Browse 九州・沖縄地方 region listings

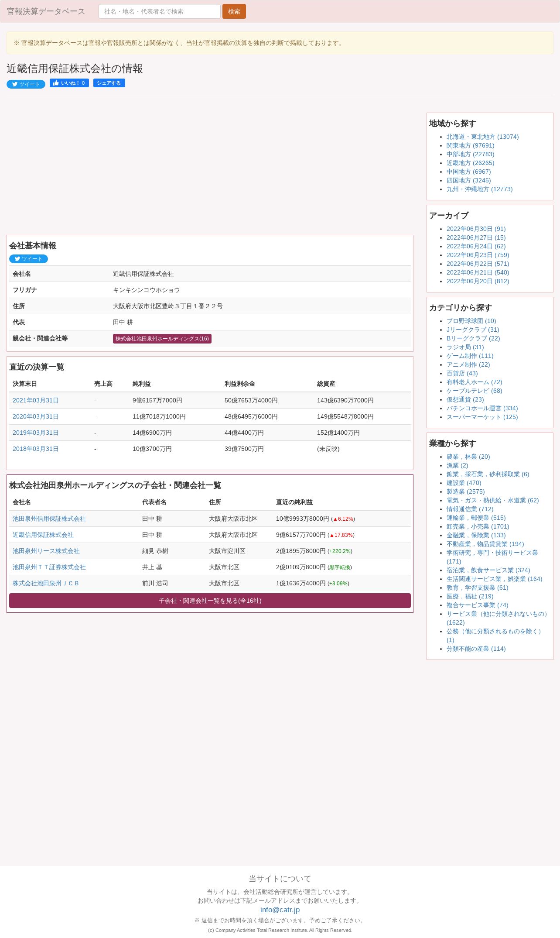pos(480,189)
